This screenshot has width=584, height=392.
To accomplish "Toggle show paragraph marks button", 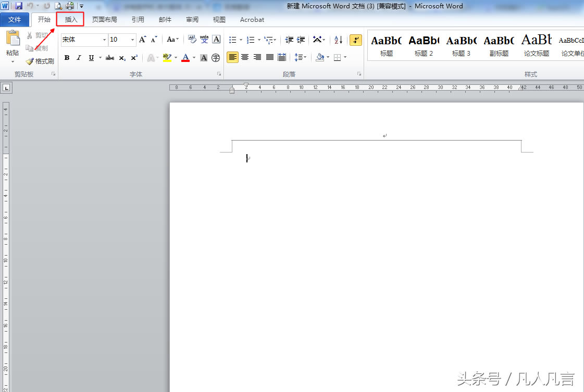I will tap(356, 40).
